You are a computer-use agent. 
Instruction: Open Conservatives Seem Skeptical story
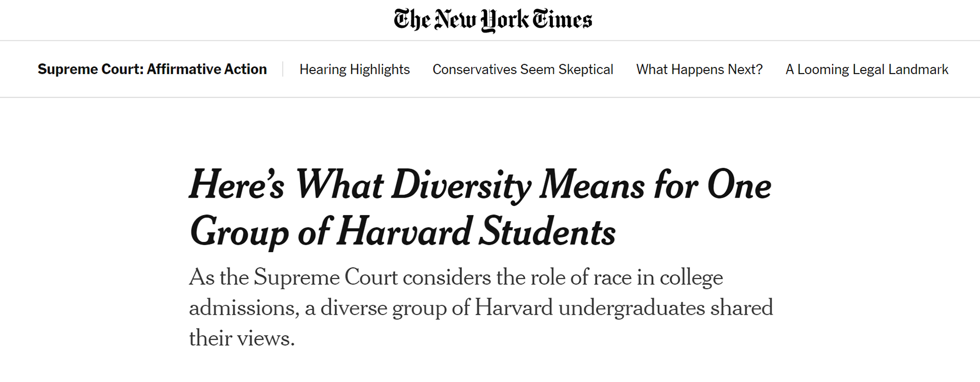tap(523, 69)
